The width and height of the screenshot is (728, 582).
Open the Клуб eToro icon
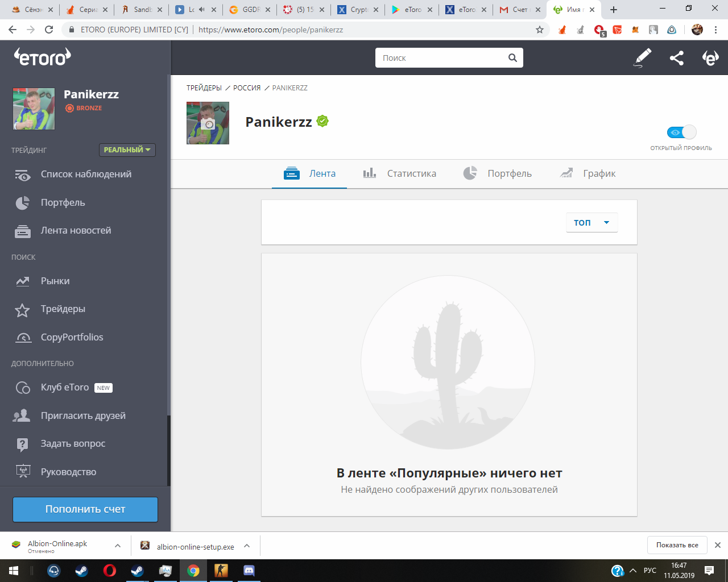pos(23,388)
